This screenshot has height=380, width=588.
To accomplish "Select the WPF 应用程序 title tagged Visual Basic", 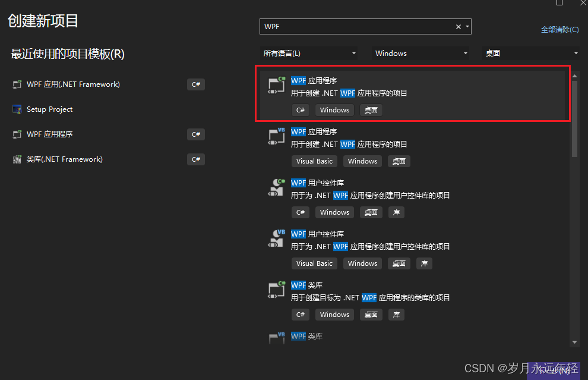I will click(314, 132).
